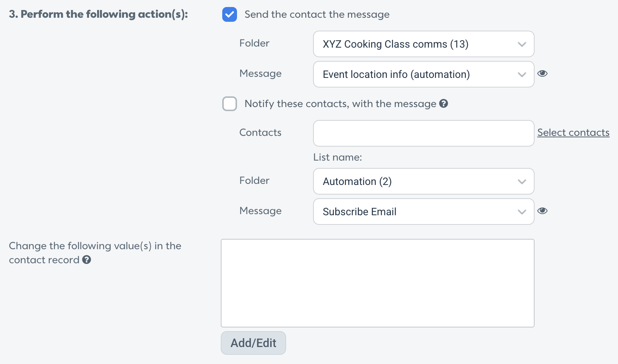Image resolution: width=618 pixels, height=364 pixels.
Task: Open the Subscribe Email message dropdown
Action: point(423,212)
